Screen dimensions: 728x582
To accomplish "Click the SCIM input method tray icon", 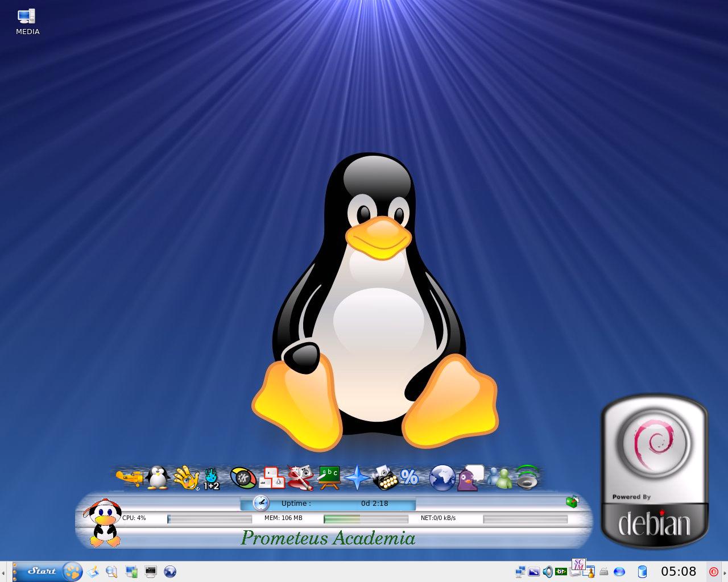I will (578, 564).
